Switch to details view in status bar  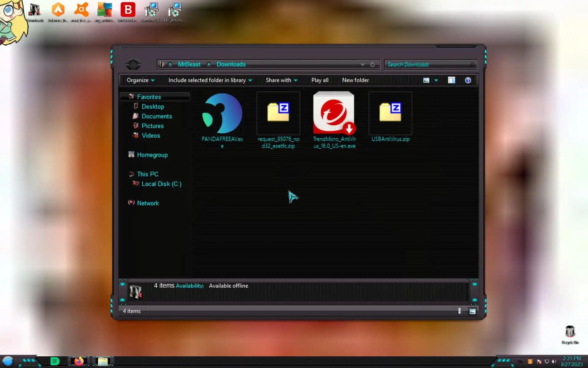pos(459,311)
